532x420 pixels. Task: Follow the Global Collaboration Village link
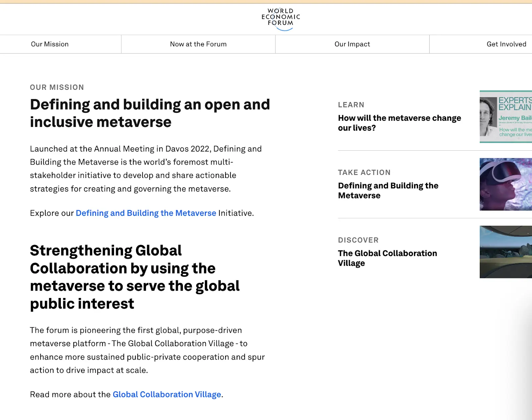click(167, 394)
